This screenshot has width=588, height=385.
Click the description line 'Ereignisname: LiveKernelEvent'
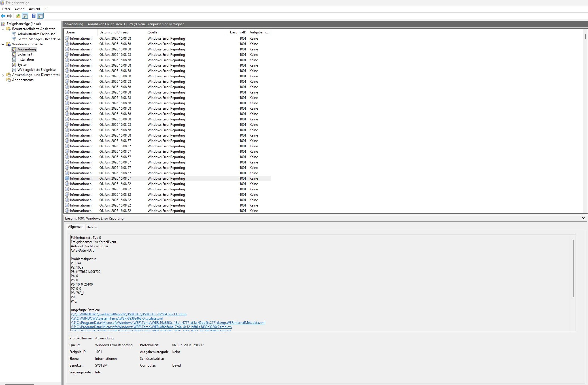coord(94,242)
